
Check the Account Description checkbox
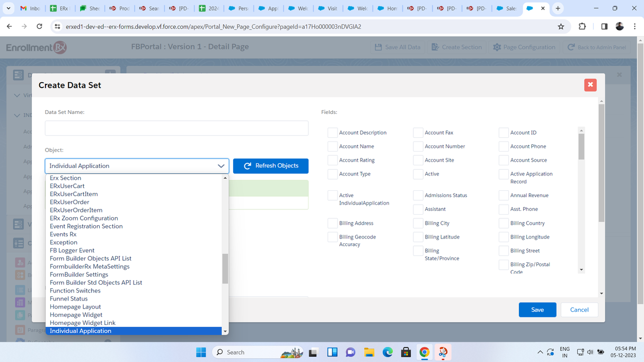[332, 133]
